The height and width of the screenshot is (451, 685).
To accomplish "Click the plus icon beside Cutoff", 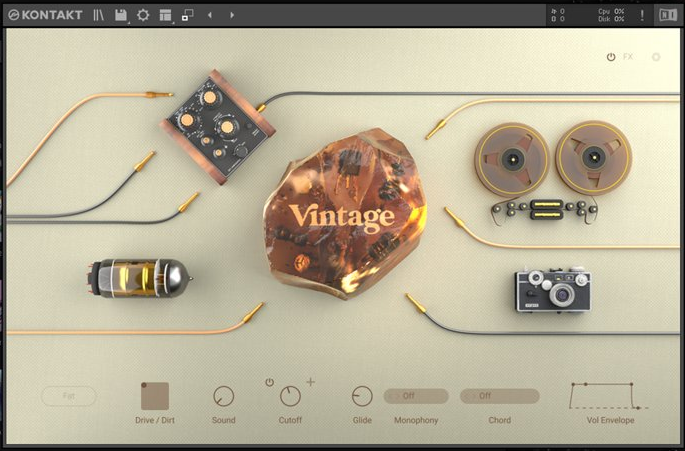I will pos(311,382).
